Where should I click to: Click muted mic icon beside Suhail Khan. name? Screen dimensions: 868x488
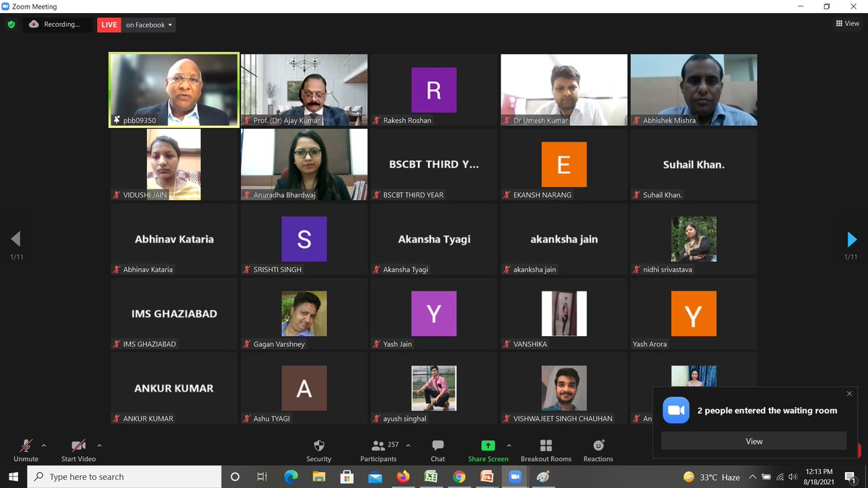point(637,195)
